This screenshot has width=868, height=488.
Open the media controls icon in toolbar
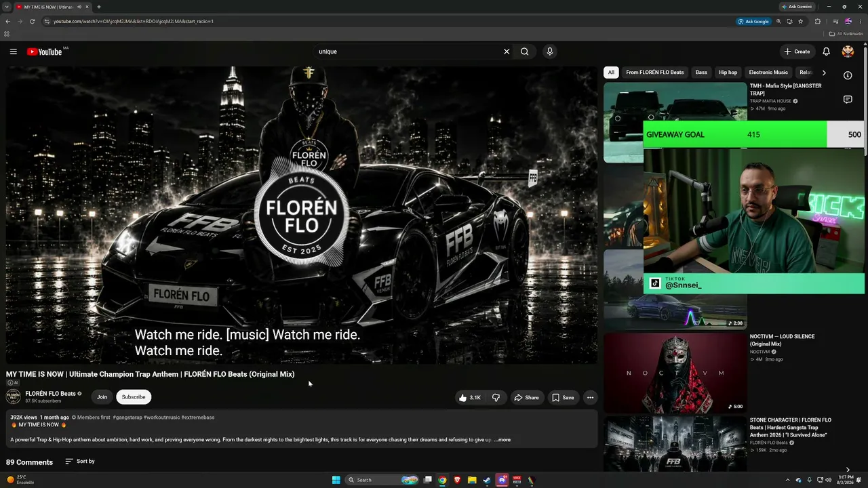click(835, 21)
